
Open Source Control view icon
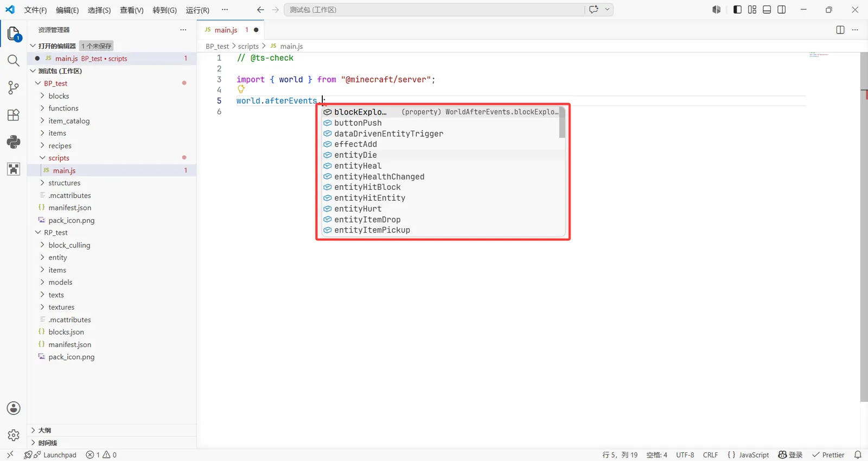tap(14, 88)
